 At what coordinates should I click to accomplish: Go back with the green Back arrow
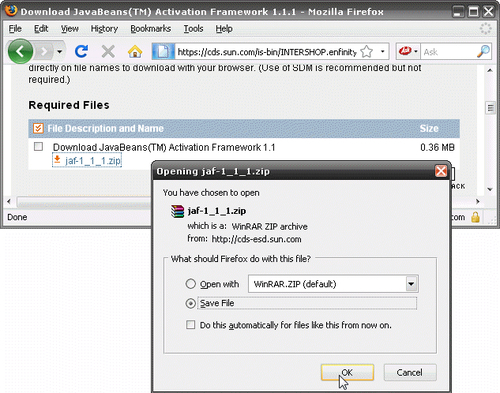click(20, 51)
